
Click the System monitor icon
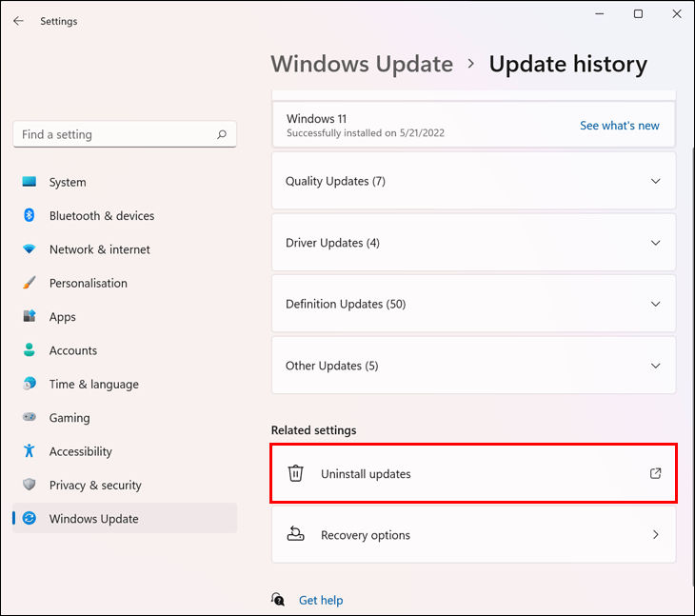30,182
